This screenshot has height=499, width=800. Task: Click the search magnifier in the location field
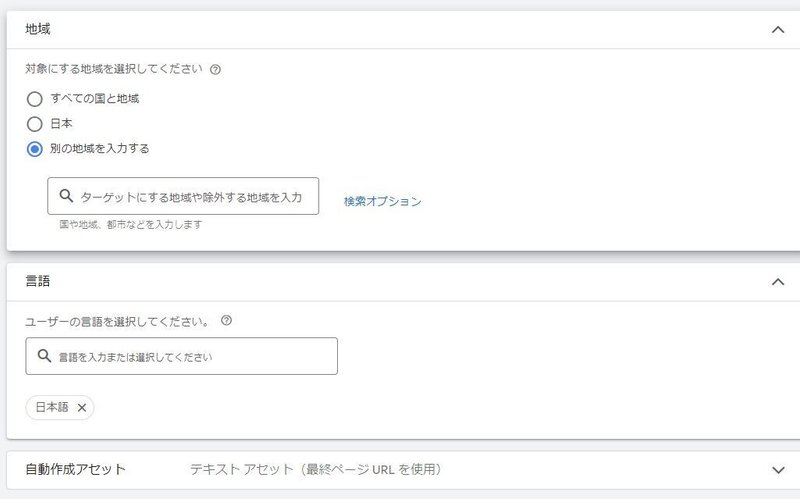coord(66,197)
